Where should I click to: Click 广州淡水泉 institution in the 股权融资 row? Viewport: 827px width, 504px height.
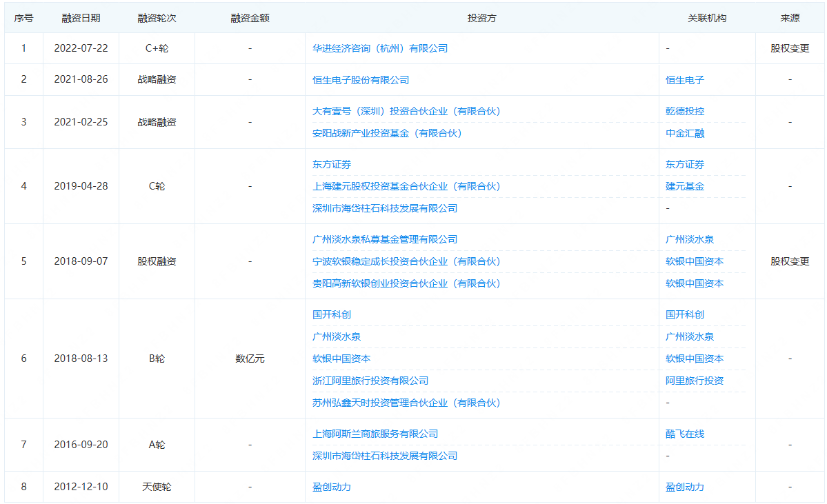689,239
